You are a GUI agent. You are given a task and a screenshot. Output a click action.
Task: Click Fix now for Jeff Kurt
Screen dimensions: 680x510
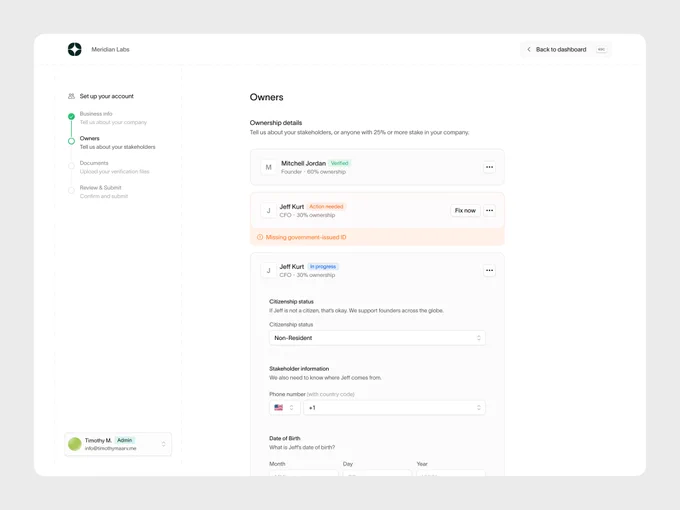465,210
